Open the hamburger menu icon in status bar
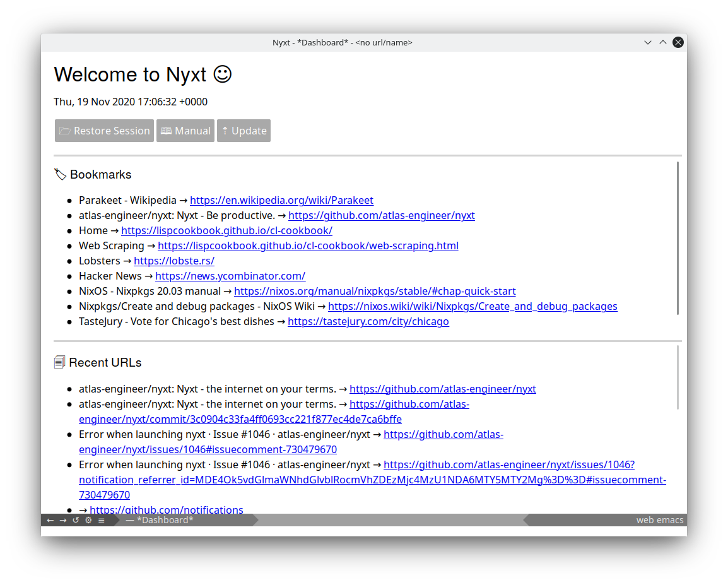The width and height of the screenshot is (728, 585). tap(101, 521)
